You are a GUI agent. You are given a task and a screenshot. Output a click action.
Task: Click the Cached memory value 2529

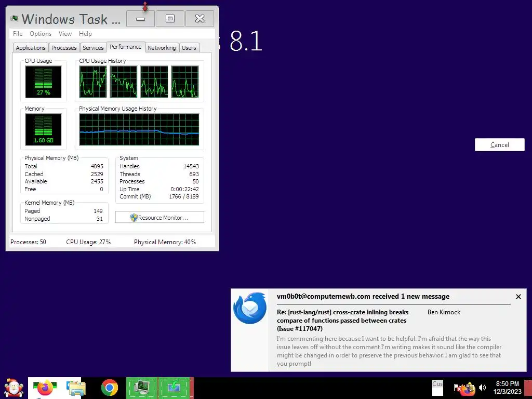(x=97, y=174)
